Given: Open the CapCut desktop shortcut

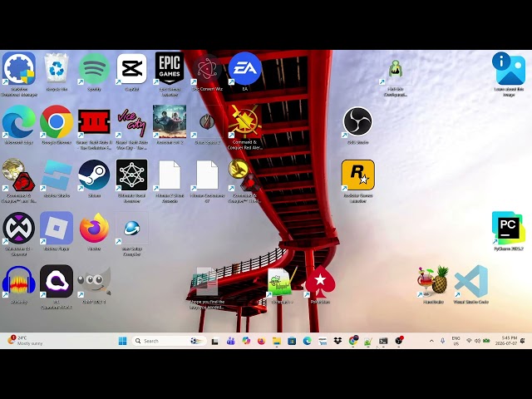Looking at the screenshot, I should [131, 69].
